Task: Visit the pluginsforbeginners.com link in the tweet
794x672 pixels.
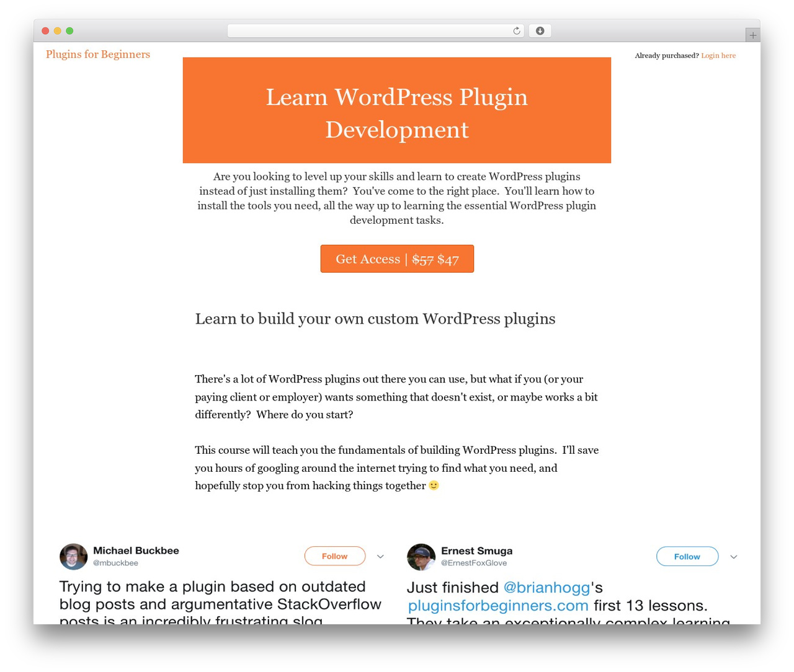Action: pyautogui.click(x=498, y=606)
